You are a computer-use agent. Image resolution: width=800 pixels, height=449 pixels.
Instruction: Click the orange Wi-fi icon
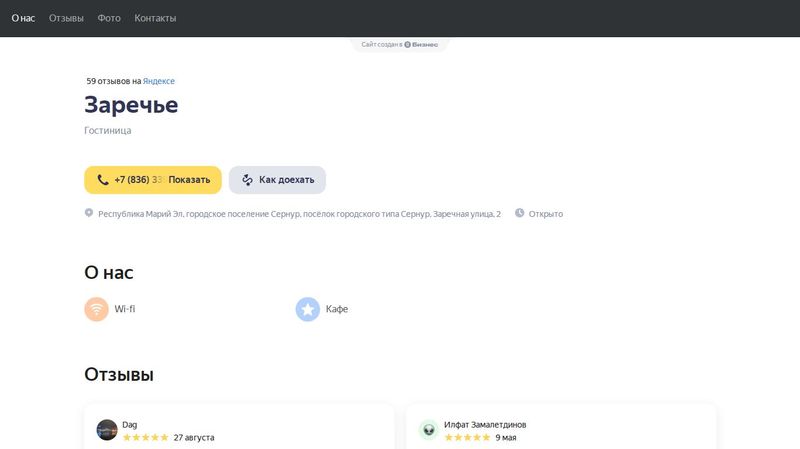[97, 309]
